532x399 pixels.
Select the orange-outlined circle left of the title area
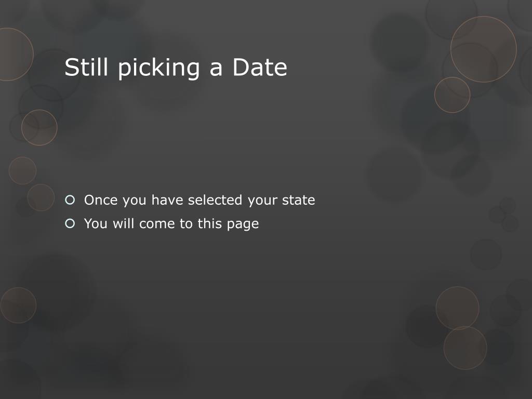[39, 128]
